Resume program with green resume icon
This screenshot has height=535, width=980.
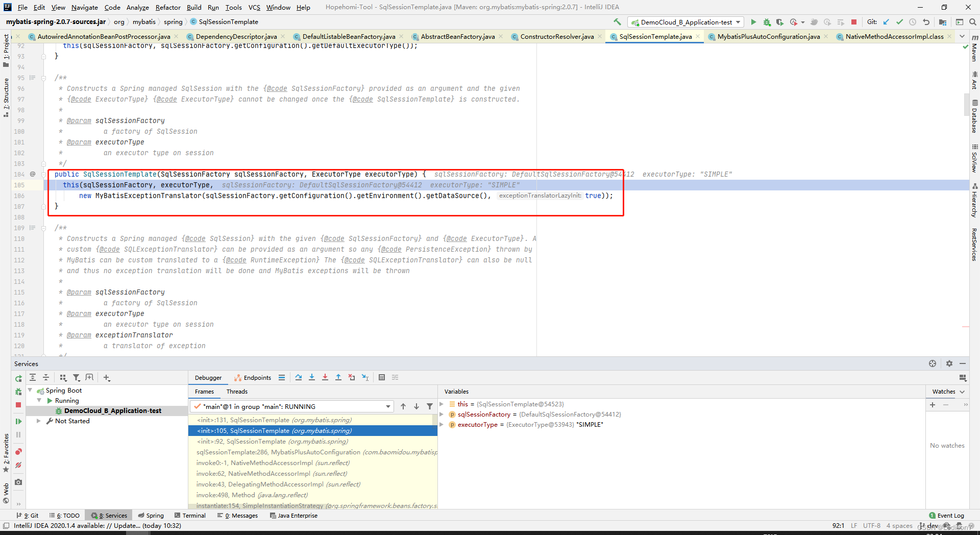(18, 421)
